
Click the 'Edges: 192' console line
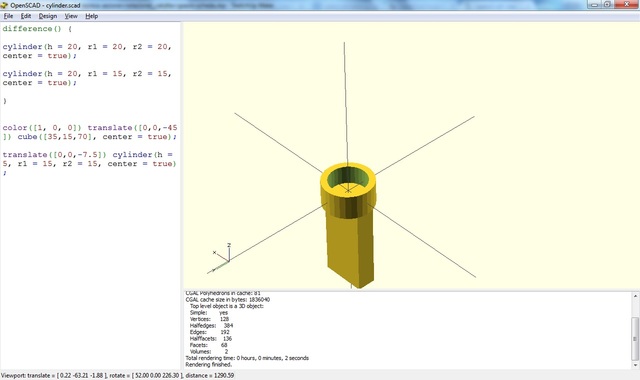[209, 332]
